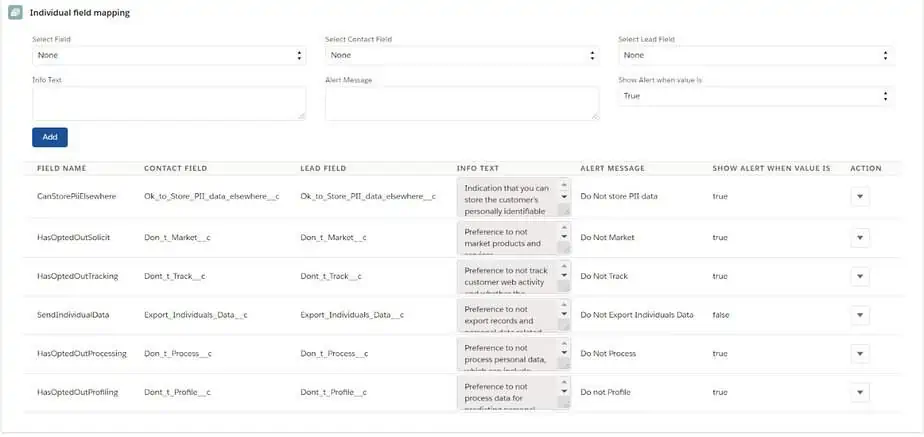Click the INFO TEXT column header
924x437 pixels.
(478, 168)
